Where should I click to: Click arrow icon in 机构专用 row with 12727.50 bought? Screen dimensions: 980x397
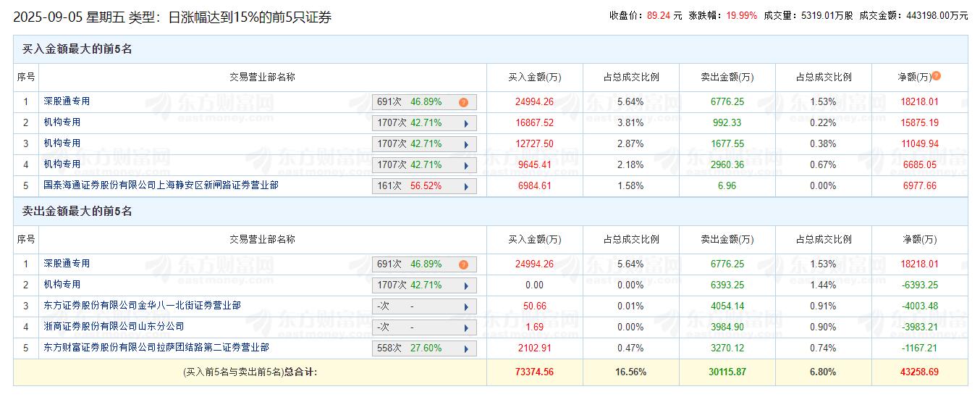click(x=466, y=145)
